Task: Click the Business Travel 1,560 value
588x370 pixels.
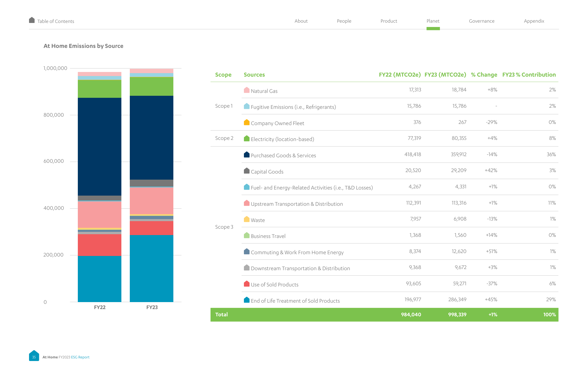Action: pos(460,235)
